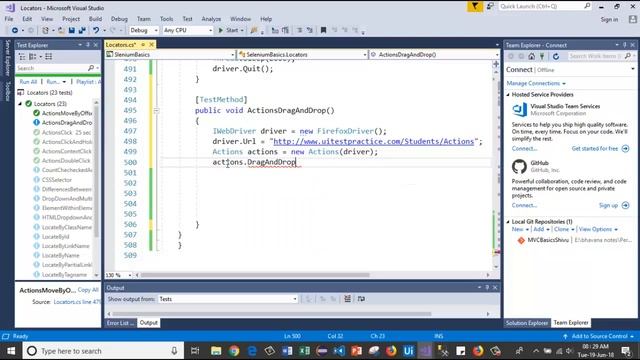Click the Test Explorer list vertical scrollbar
640x360 pixels.
pyautogui.click(x=96, y=171)
